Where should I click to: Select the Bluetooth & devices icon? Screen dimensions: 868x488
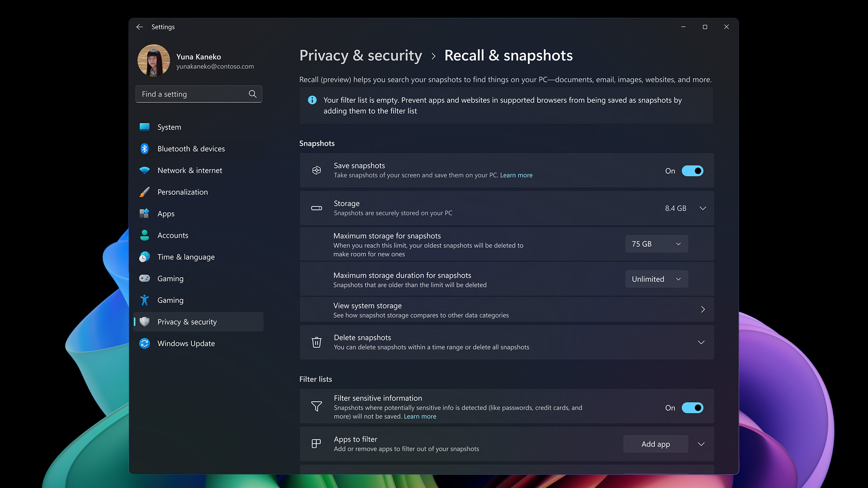145,148
